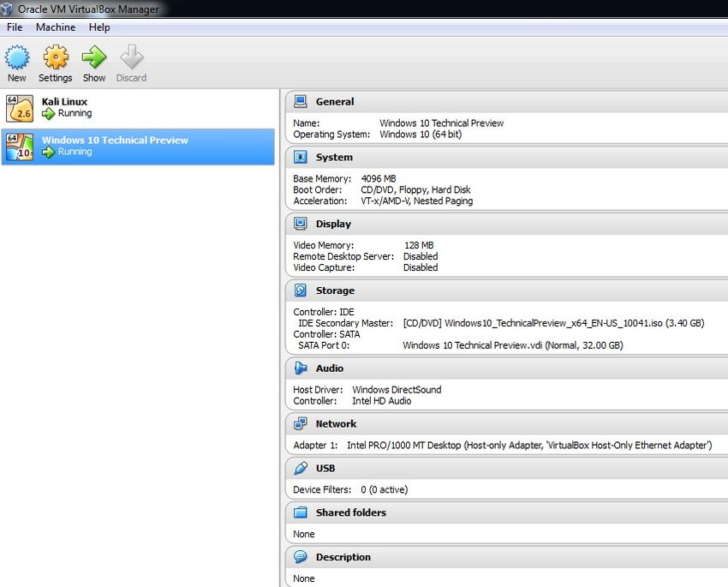Screen dimensions: 728x587
Task: Click Windows 10 running status arrow icon
Action: click(x=48, y=152)
